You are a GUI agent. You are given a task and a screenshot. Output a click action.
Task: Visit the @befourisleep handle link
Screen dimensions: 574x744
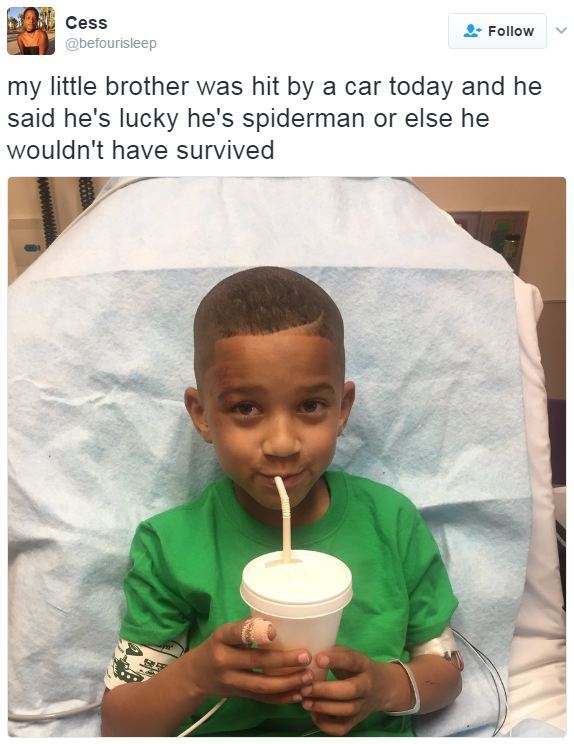point(111,44)
